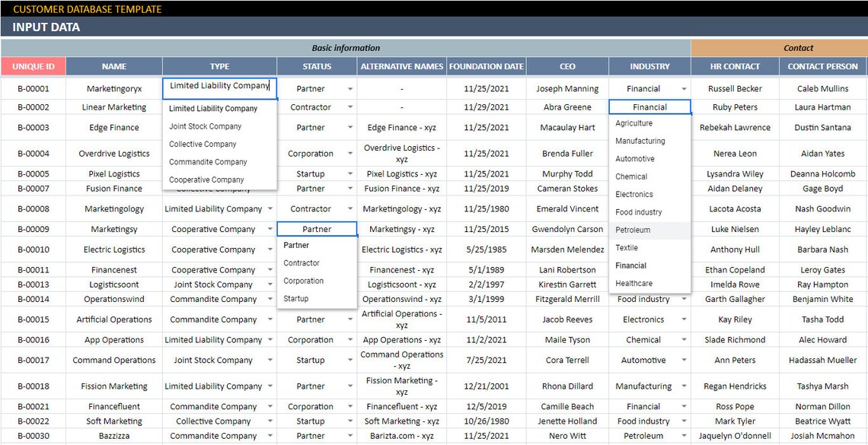868x445 pixels.
Task: Select "Startup" in the open Status dropdown
Action: [x=295, y=298]
